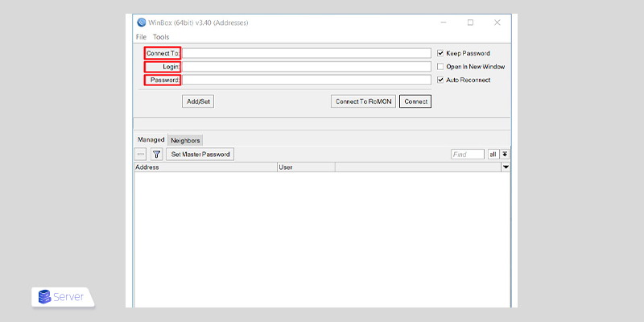Maximize the WinBox window

[470, 23]
